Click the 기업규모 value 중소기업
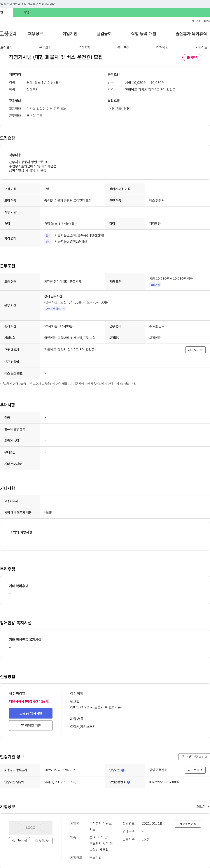 (x=95, y=858)
